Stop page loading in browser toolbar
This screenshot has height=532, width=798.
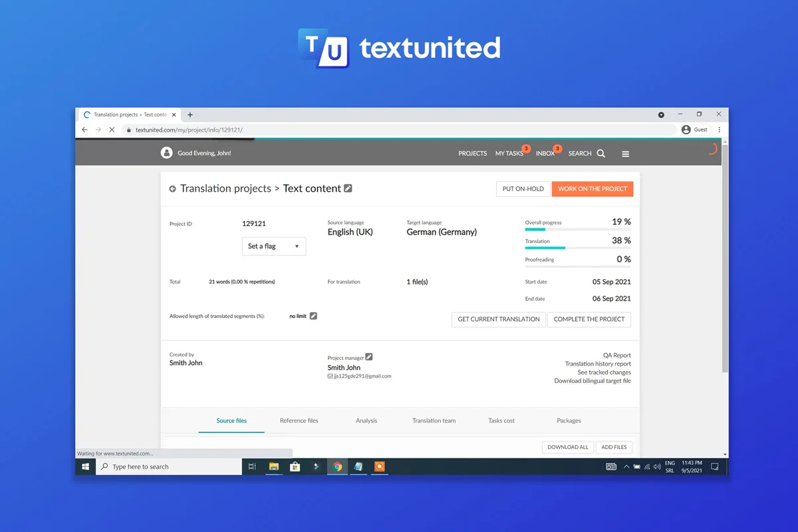[x=112, y=130]
